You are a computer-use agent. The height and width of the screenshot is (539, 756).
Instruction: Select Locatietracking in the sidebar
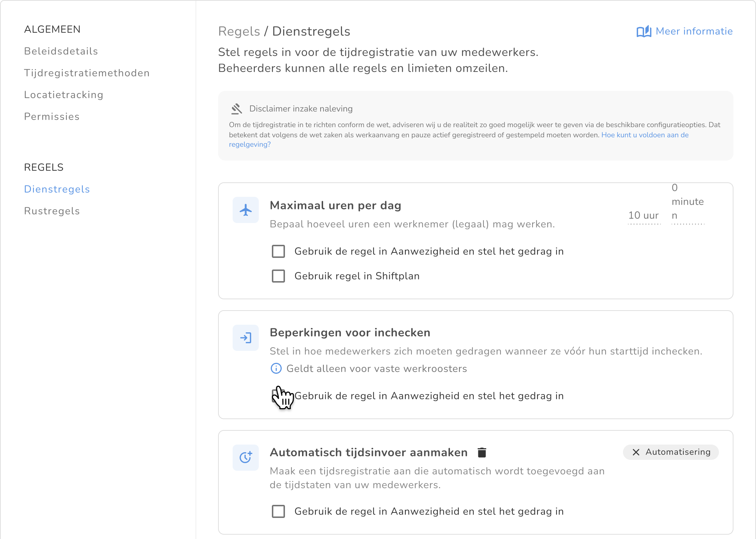point(64,95)
